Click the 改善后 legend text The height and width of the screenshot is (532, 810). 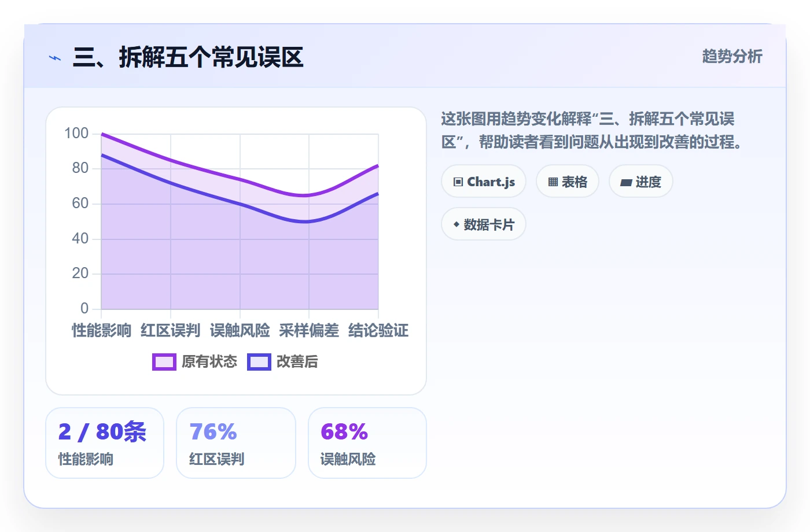297,362
